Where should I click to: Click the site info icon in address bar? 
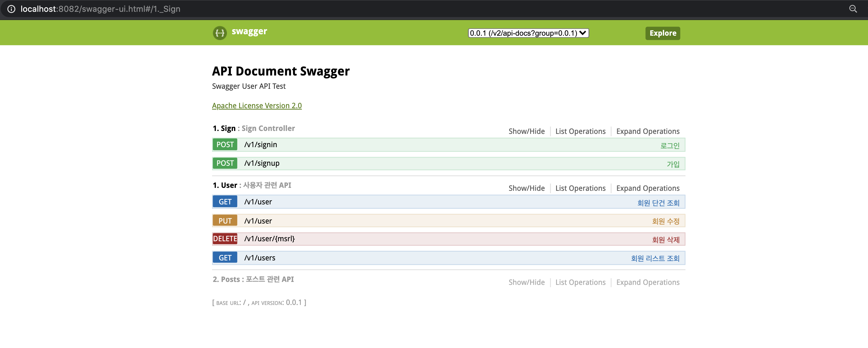pyautogui.click(x=11, y=9)
